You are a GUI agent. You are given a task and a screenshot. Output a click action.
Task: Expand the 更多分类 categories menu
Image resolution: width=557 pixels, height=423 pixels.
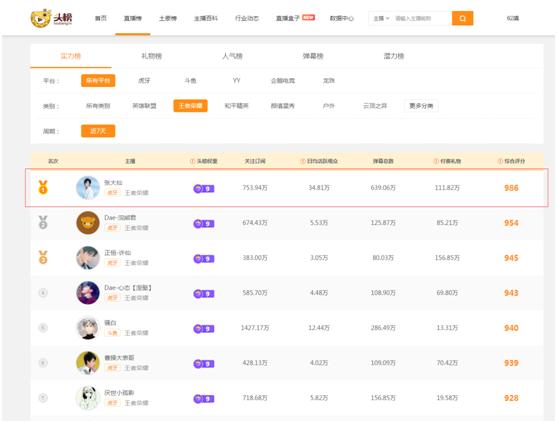click(421, 106)
